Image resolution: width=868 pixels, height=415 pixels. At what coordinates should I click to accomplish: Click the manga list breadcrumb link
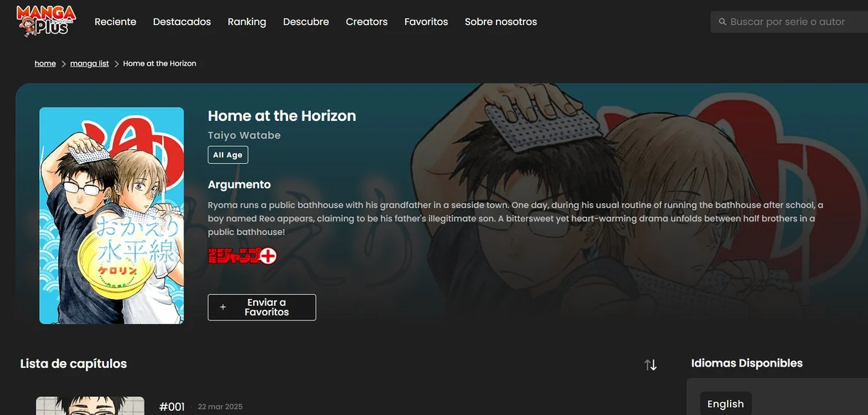[x=90, y=63]
